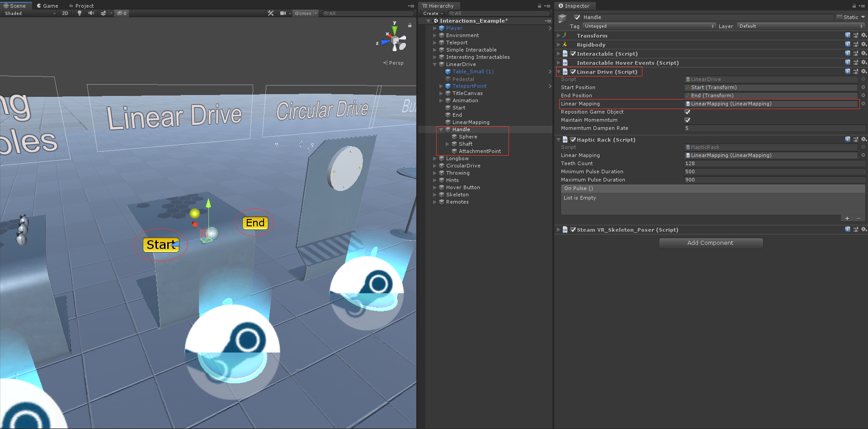
Task: Pick object for Start Position field
Action: (x=863, y=87)
